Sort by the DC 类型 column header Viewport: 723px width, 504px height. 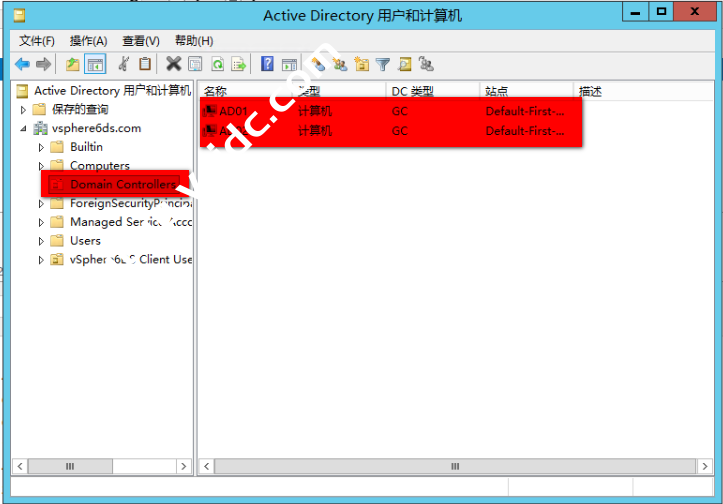[x=433, y=91]
